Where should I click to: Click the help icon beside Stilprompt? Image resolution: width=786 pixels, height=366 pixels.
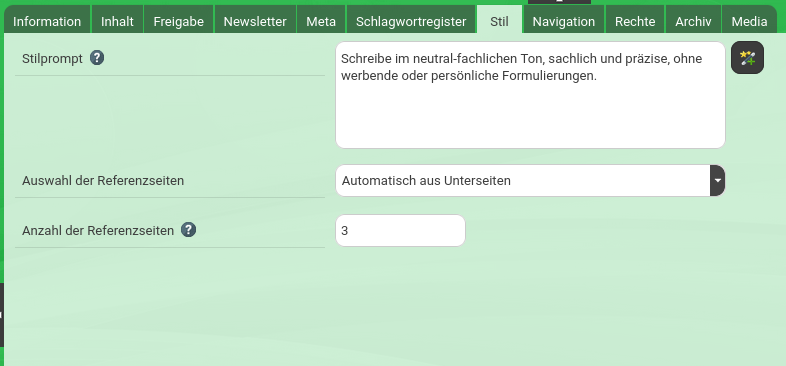tap(97, 58)
